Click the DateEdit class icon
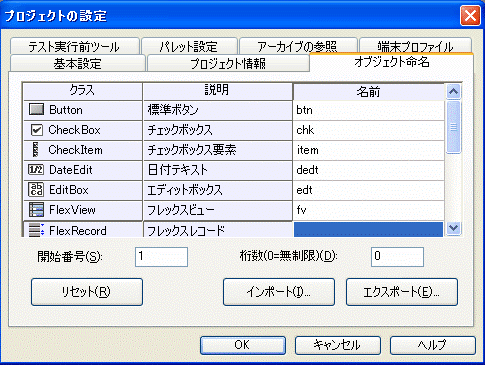The height and width of the screenshot is (365, 485). point(36,170)
